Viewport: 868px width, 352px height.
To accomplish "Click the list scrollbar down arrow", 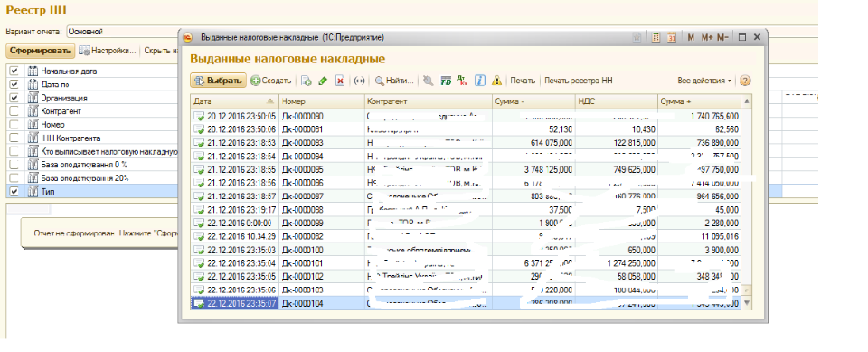I will click(x=747, y=302).
